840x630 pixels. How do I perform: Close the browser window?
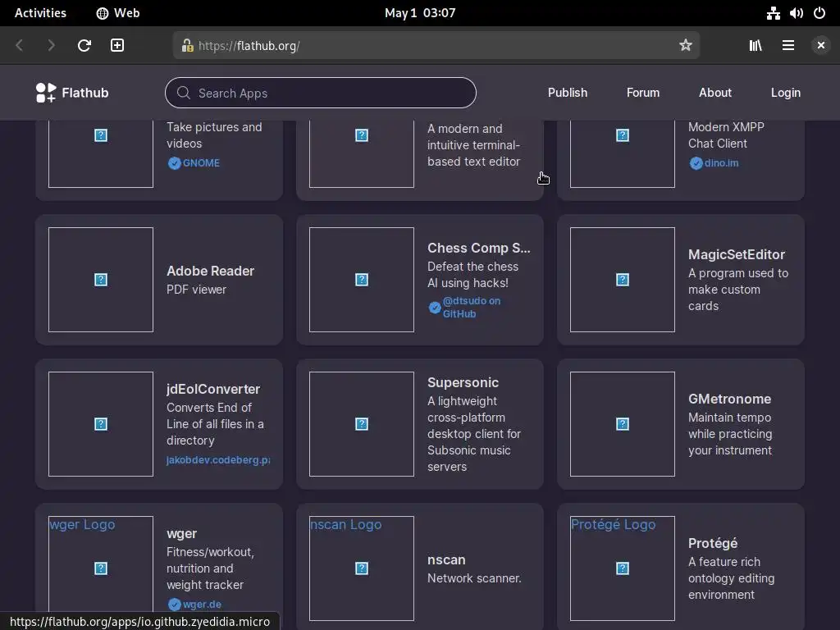click(820, 46)
